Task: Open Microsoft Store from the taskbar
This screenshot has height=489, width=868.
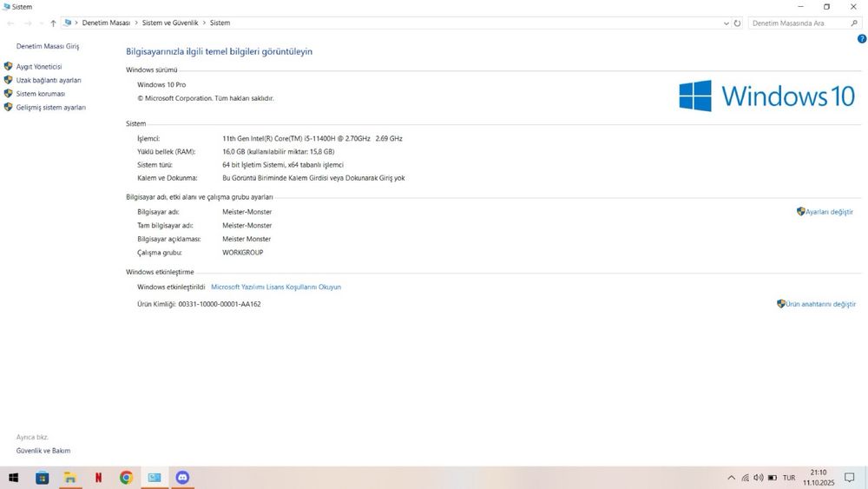Action: tap(42, 478)
